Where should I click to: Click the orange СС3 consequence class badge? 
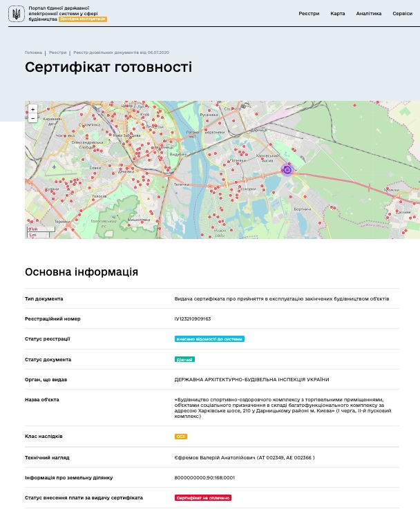tap(181, 437)
